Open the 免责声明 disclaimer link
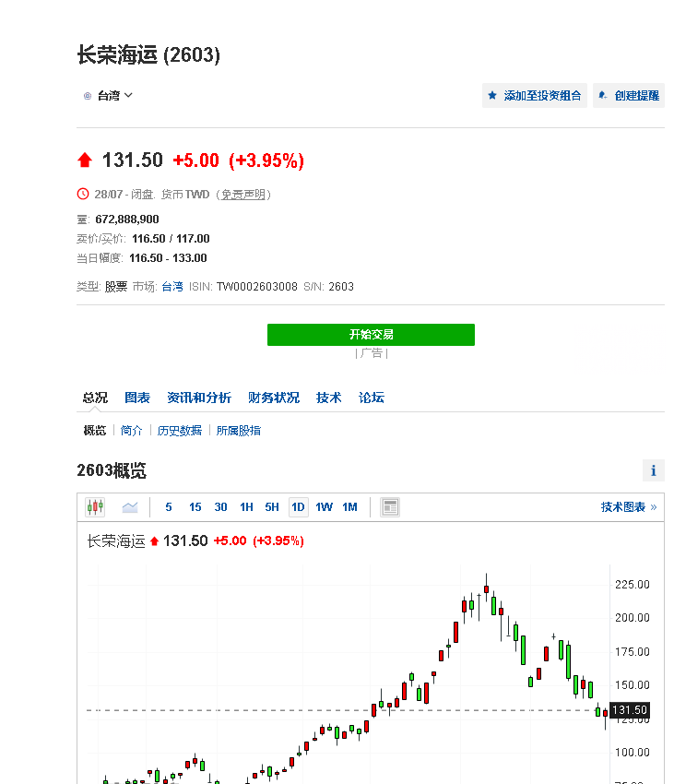 243,194
